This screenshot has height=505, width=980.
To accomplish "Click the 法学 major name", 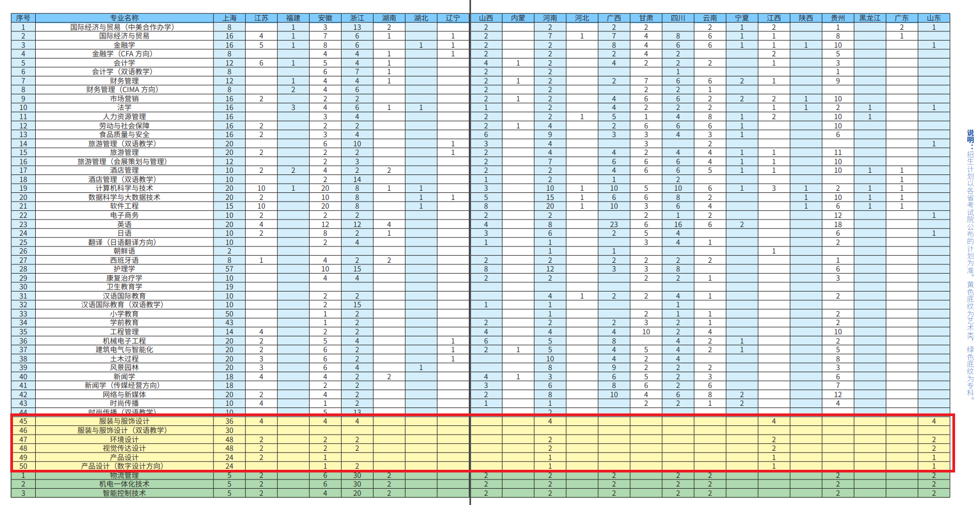I will [x=125, y=107].
